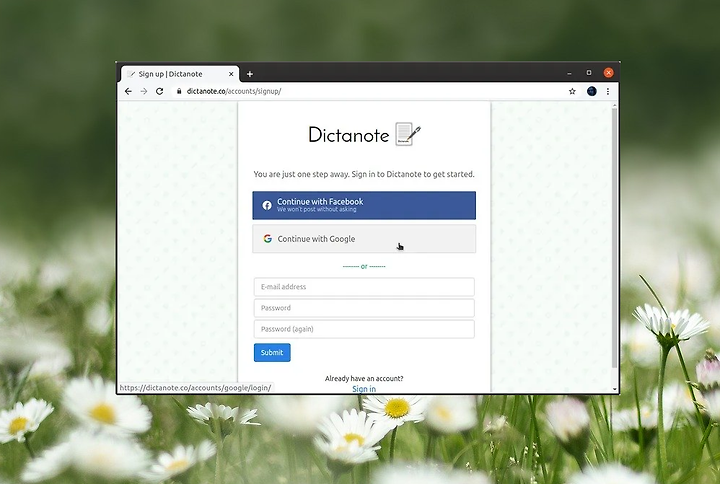This screenshot has width=720, height=484.
Task: Focus the first Password field
Action: (364, 308)
